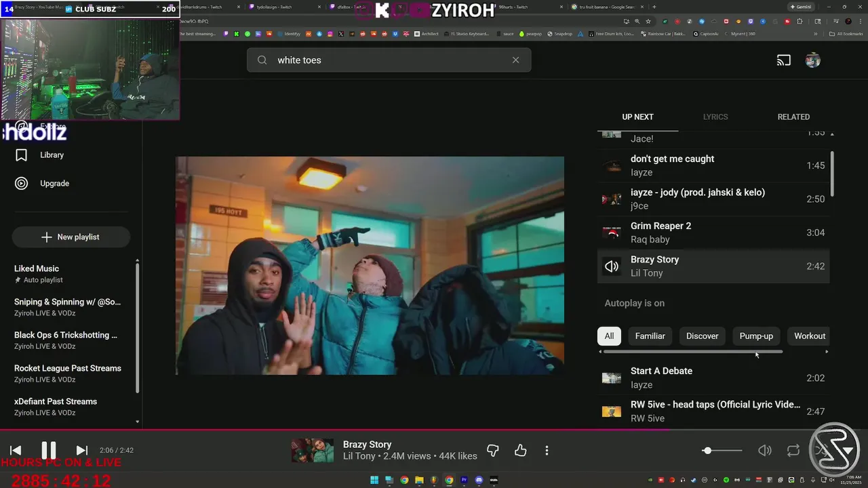Skip to the next track
The height and width of the screenshot is (488, 868).
82,450
